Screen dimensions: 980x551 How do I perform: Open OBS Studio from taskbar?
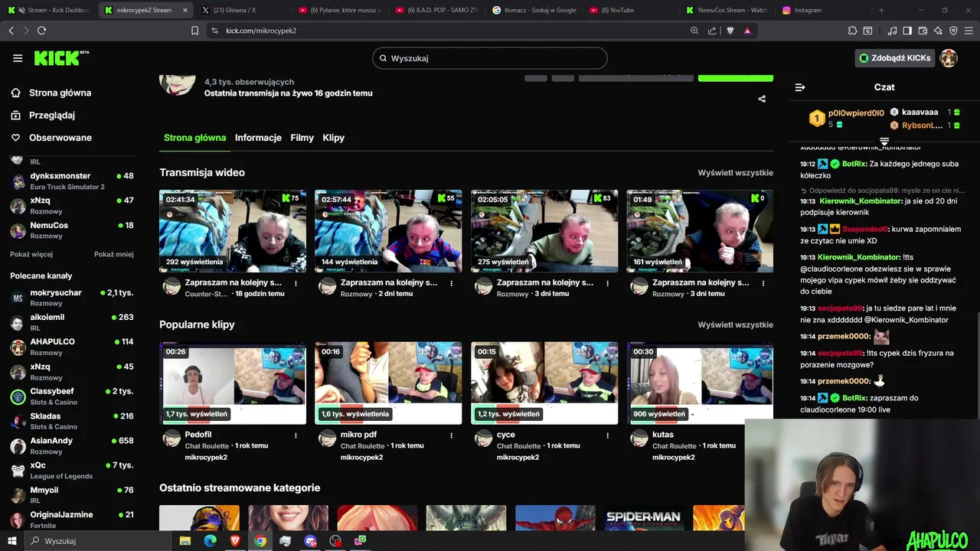coord(335,541)
